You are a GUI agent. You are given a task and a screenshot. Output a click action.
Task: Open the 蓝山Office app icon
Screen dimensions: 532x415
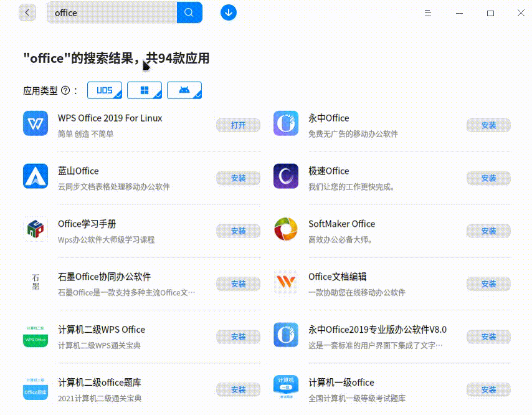(36, 176)
